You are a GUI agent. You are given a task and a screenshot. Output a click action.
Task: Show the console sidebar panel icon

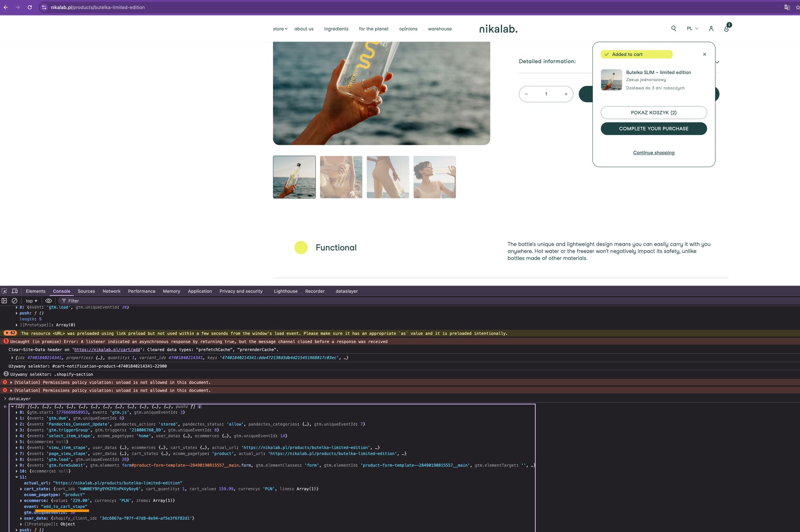pos(4,301)
